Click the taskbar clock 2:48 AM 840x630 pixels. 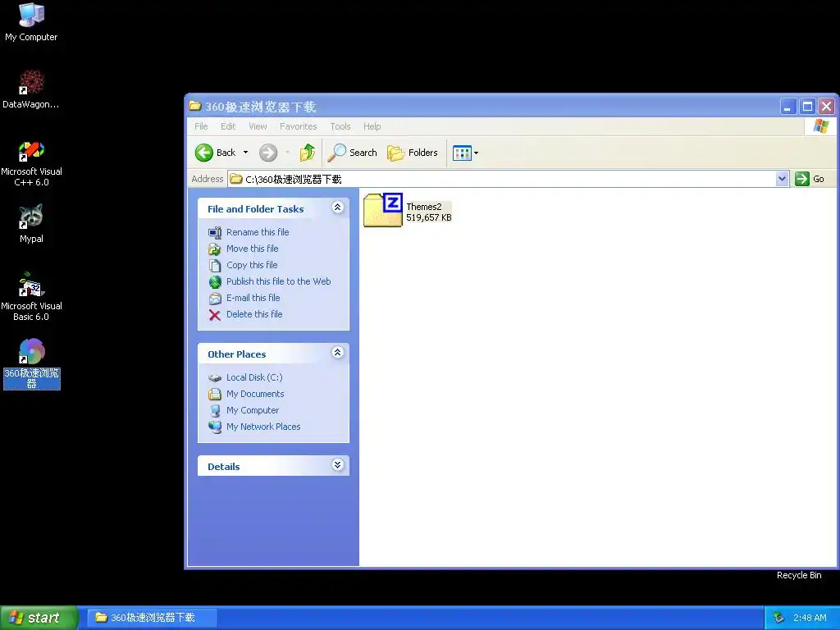pyautogui.click(x=810, y=618)
